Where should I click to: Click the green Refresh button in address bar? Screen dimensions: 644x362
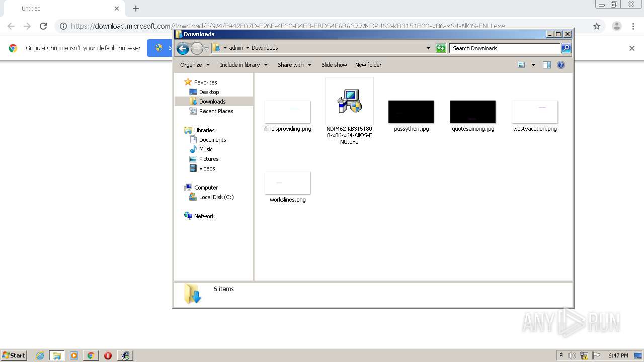coord(441,48)
